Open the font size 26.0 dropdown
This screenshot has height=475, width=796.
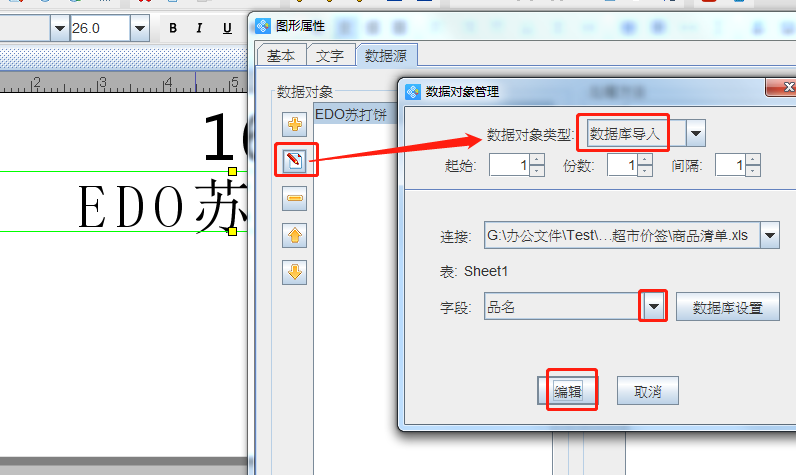140,28
